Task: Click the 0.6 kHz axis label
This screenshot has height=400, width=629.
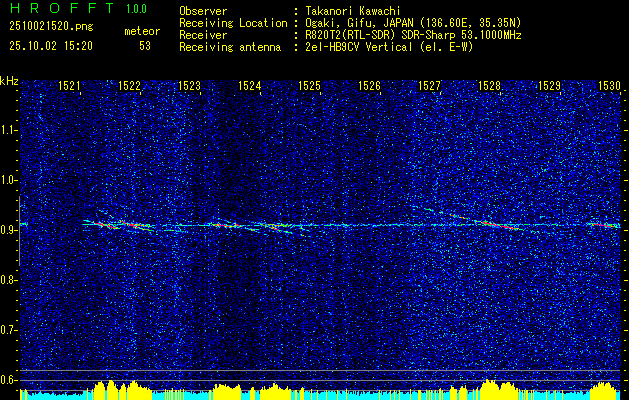Action: (x=8, y=380)
